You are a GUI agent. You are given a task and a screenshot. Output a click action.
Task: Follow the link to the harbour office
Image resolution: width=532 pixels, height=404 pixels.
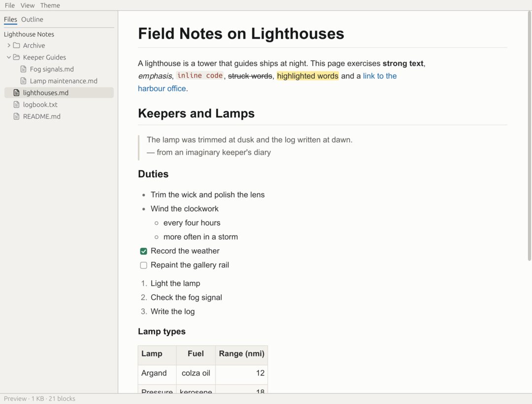[380, 76]
